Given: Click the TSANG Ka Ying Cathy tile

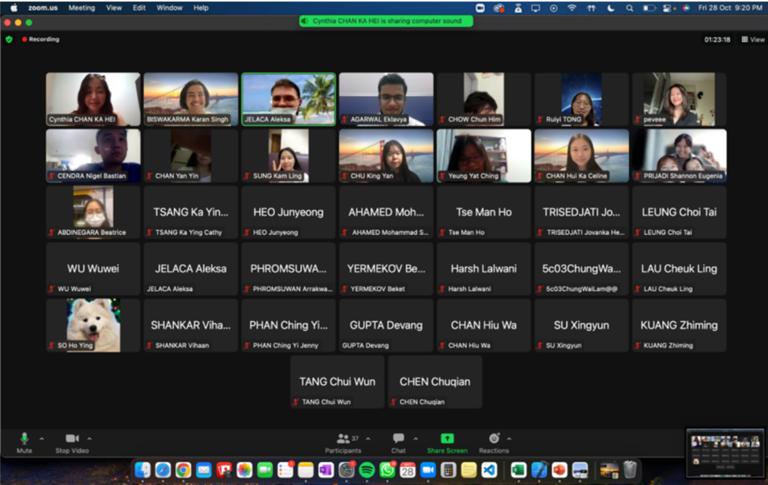Looking at the screenshot, I should point(191,212).
